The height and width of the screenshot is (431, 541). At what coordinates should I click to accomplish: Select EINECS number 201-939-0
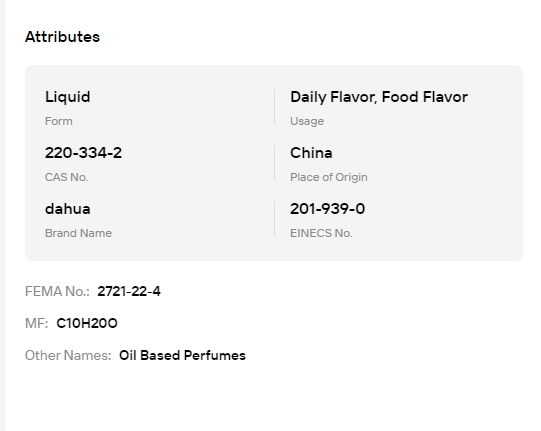(327, 209)
